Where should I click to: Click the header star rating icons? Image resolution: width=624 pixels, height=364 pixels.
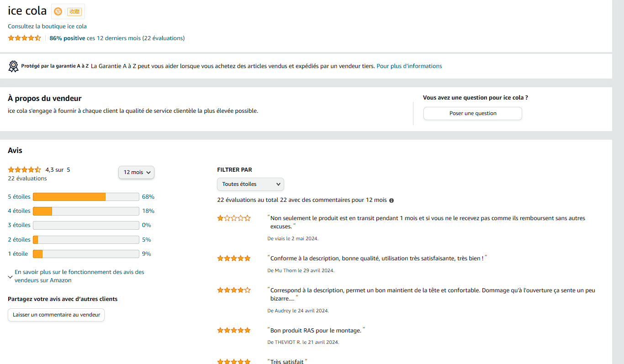25,38
